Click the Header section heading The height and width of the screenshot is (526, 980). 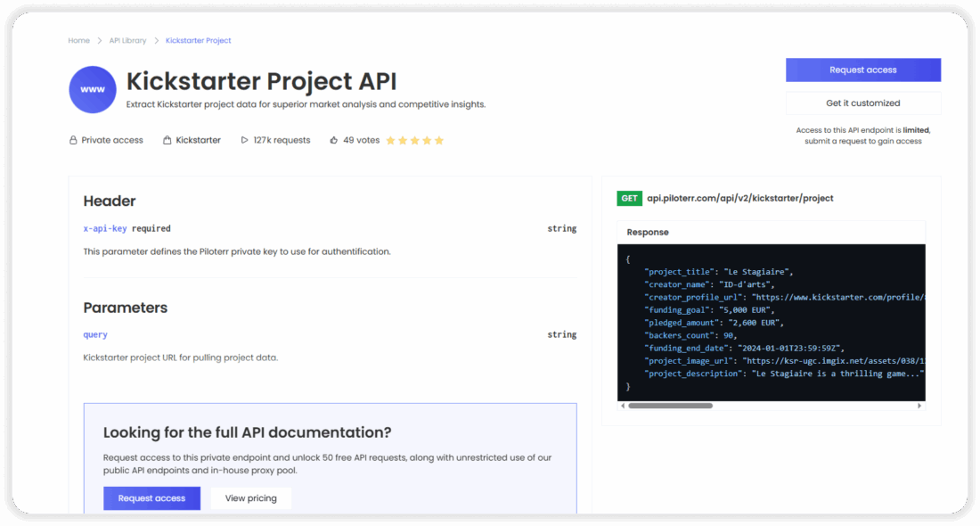coord(110,201)
